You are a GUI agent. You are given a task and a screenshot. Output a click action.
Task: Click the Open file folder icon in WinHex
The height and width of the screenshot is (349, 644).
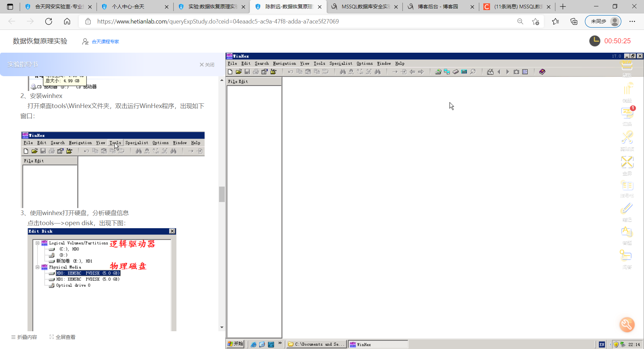pyautogui.click(x=239, y=72)
